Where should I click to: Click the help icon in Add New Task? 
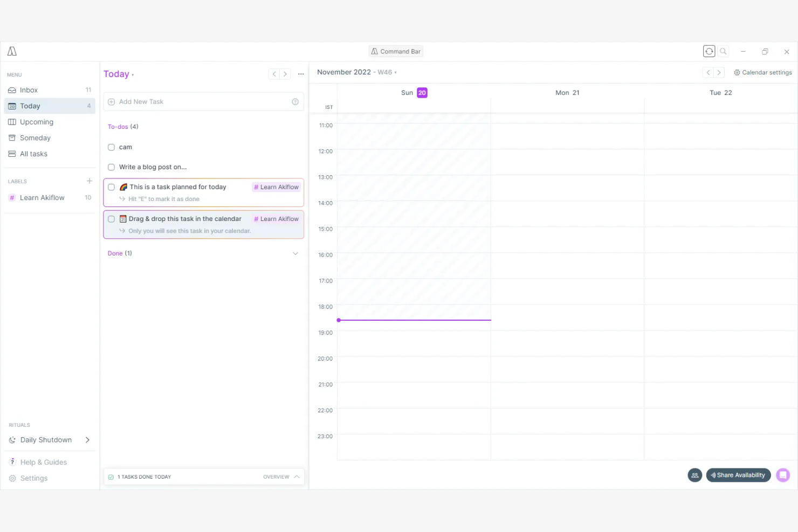[295, 102]
